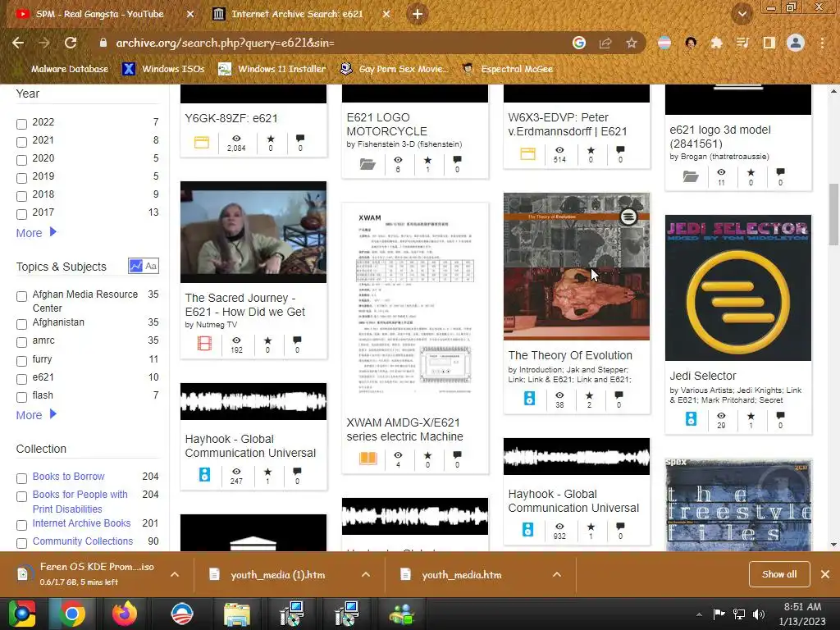This screenshot has width=840, height=630.
Task: Click the volume speaker tray icon
Action: [758, 614]
